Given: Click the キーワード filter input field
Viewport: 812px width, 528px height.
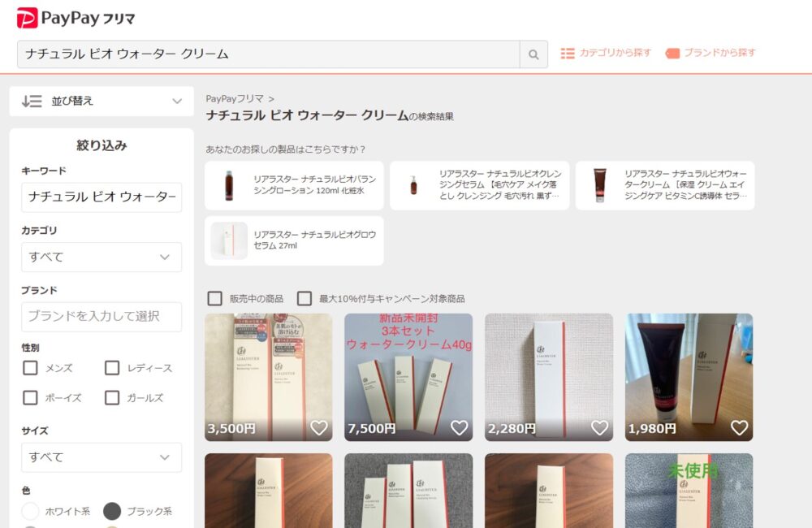Looking at the screenshot, I should tap(101, 197).
